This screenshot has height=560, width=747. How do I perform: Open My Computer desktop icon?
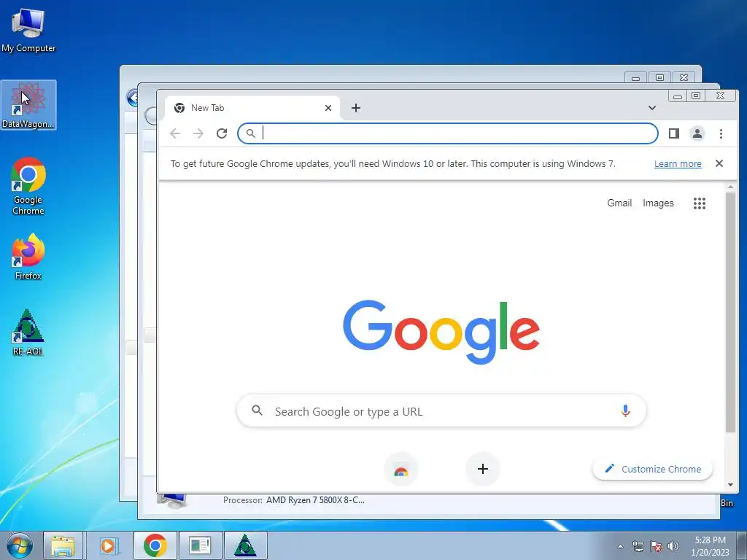click(28, 31)
